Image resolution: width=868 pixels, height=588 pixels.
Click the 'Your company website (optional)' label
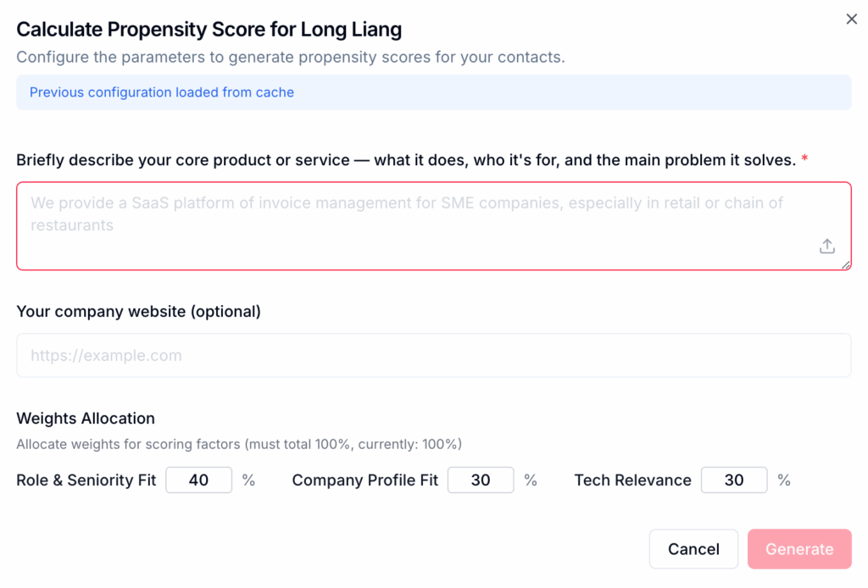click(138, 311)
